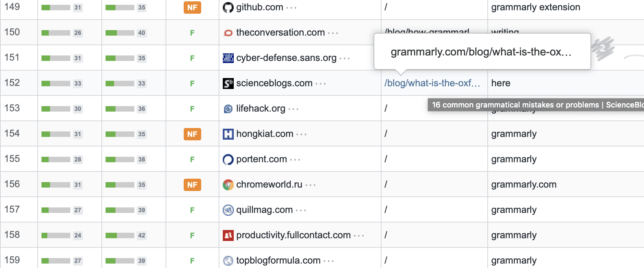Click the F flag in the scienceblogs.com row
644x268 pixels.
tap(192, 84)
